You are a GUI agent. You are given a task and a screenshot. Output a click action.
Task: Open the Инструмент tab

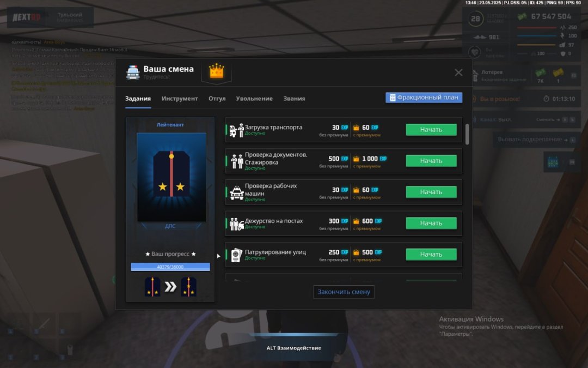pos(180,98)
